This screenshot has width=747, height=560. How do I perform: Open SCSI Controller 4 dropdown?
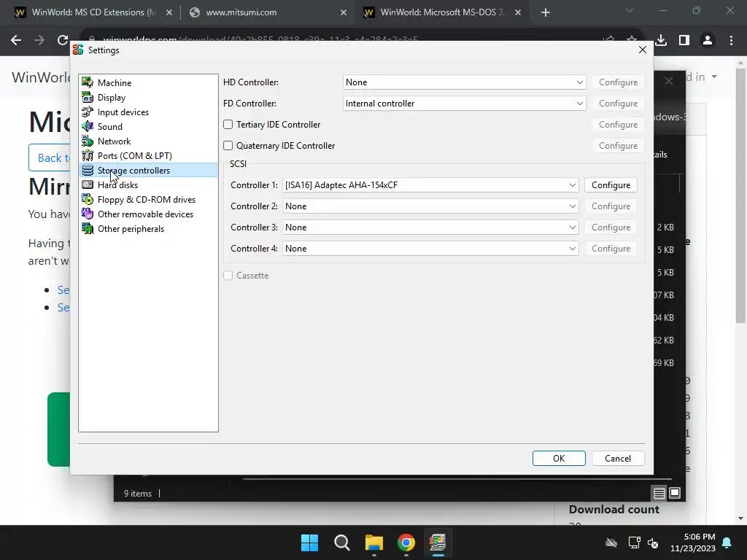point(430,249)
